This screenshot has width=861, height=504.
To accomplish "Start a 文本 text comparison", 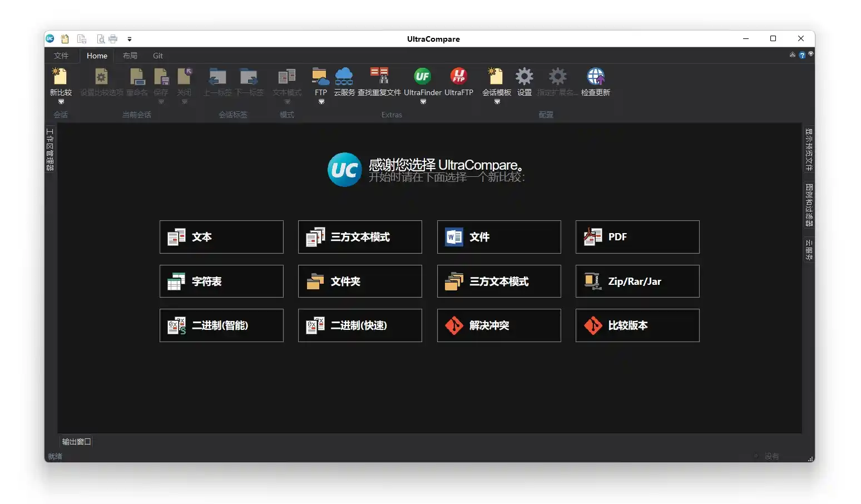I will [x=221, y=237].
